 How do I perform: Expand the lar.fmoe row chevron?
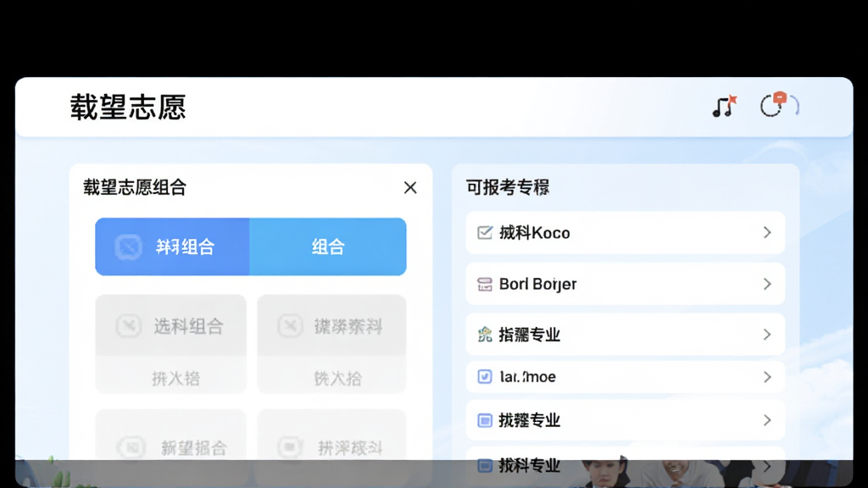pos(767,377)
